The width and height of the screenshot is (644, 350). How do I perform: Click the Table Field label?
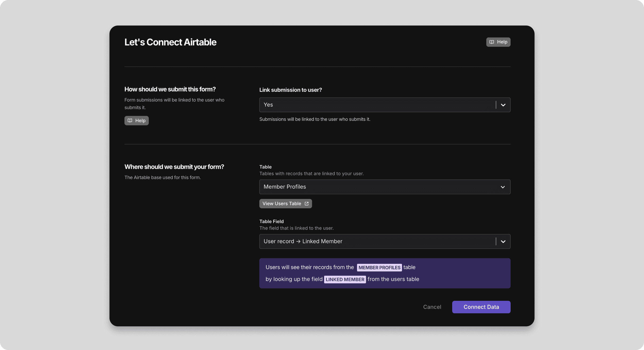[271, 221]
